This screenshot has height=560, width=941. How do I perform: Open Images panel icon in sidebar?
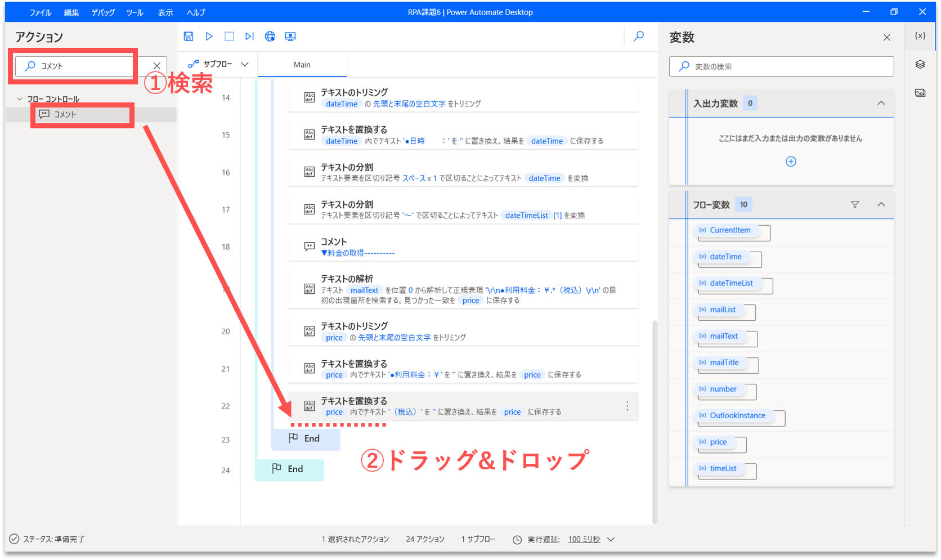click(920, 93)
